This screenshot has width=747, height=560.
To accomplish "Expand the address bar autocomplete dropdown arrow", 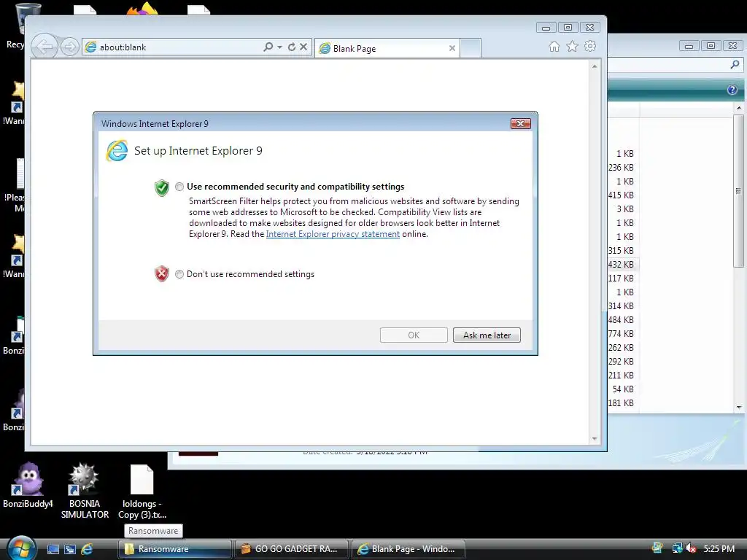I will point(279,47).
